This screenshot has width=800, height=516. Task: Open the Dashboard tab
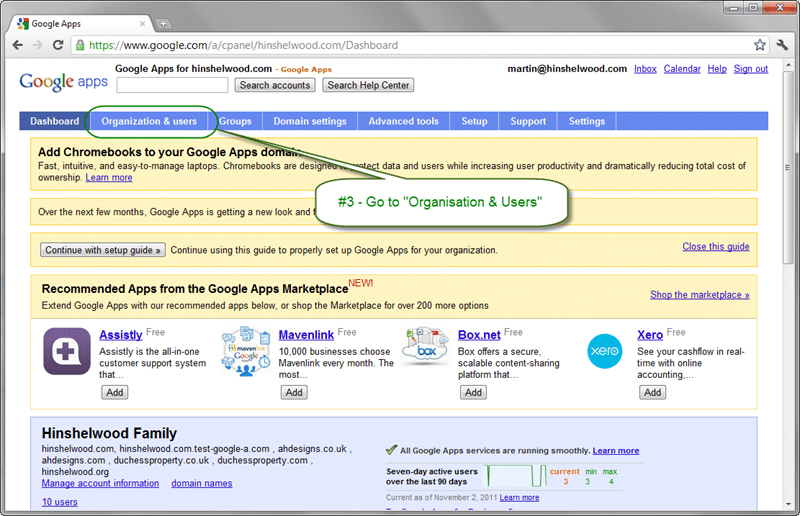pyautogui.click(x=55, y=121)
